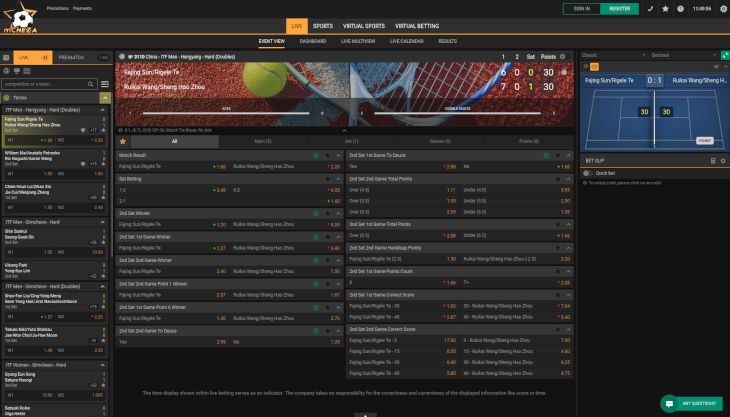
Task: Click the monitor view icon under LIVE tab
Action: pos(17,71)
